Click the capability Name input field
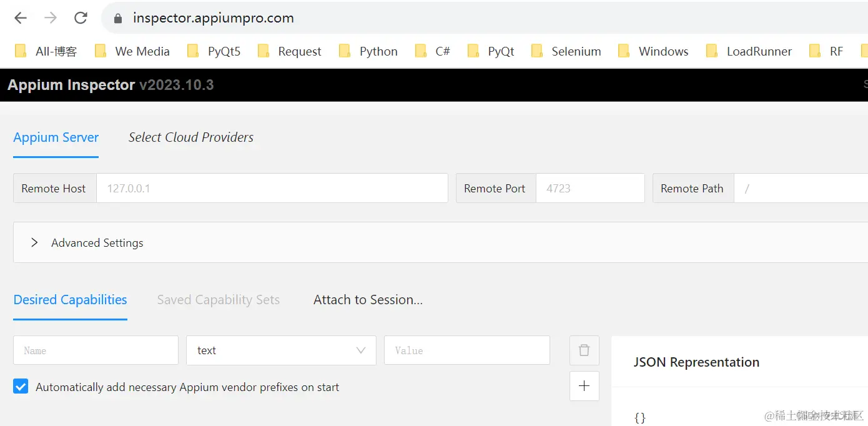868x426 pixels. (x=96, y=350)
